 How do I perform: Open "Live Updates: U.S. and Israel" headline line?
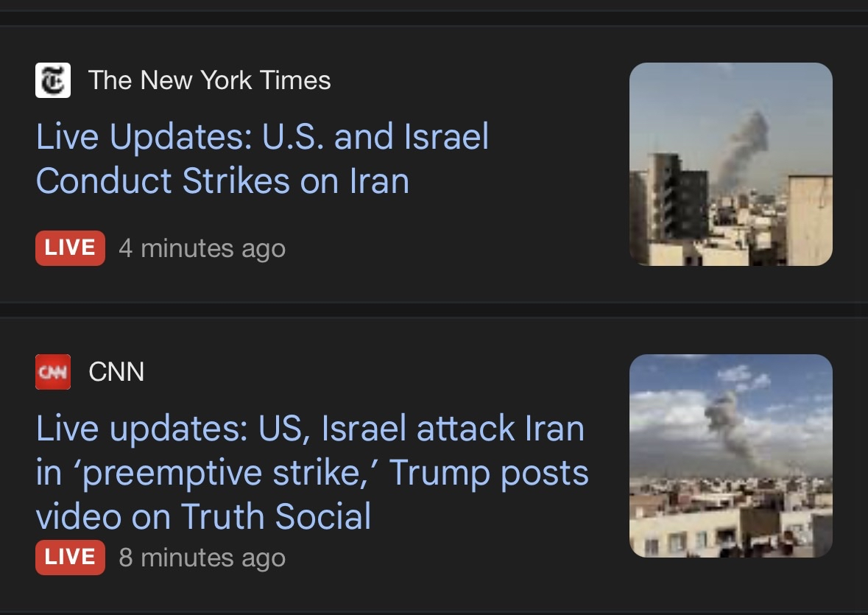[x=262, y=138]
